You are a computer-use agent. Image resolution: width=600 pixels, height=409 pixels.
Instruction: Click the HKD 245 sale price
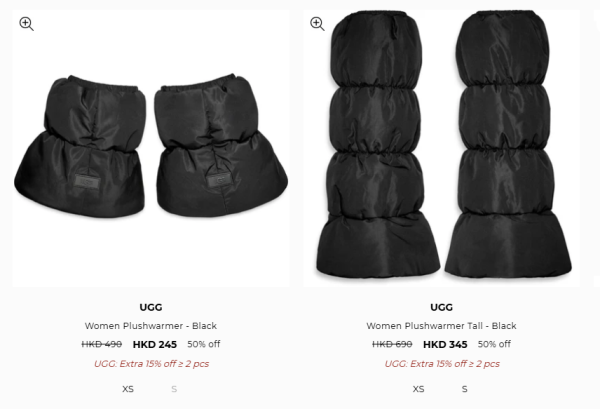click(x=155, y=345)
